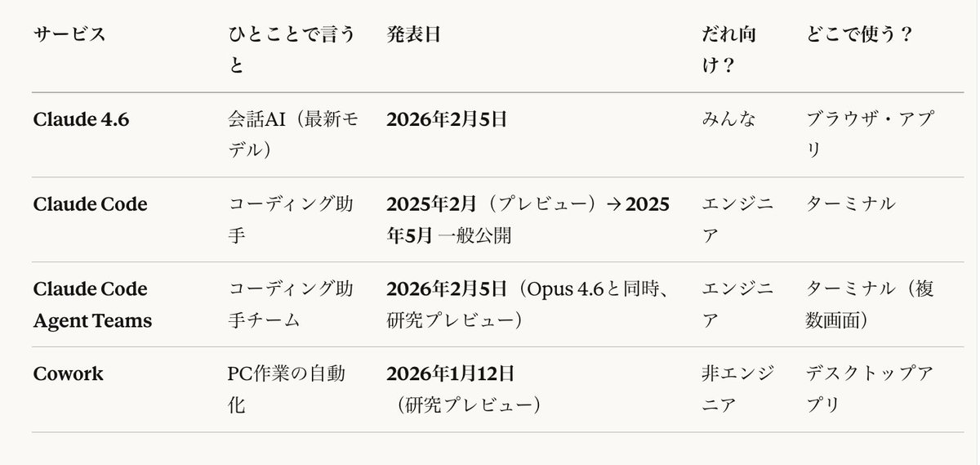Select the Claude 4.6 row title

point(82,119)
